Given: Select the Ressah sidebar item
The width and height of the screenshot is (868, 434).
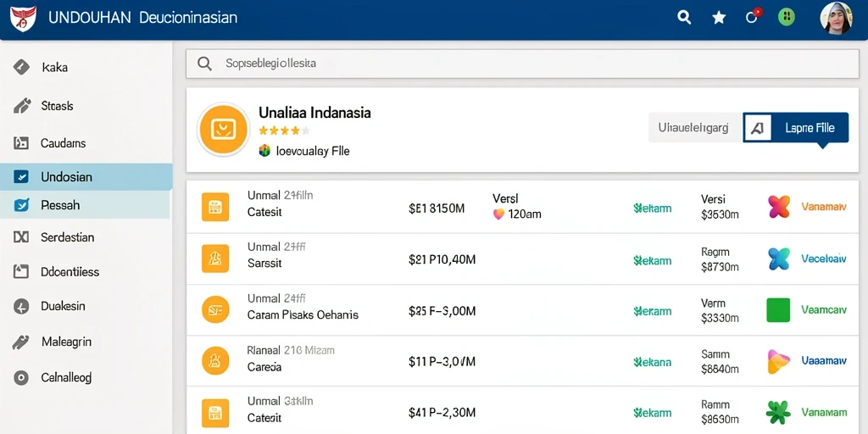Looking at the screenshot, I should (86, 205).
